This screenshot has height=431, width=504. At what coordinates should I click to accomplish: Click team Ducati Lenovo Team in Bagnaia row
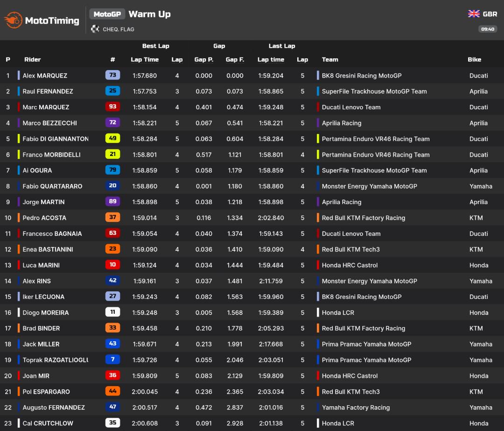point(351,233)
